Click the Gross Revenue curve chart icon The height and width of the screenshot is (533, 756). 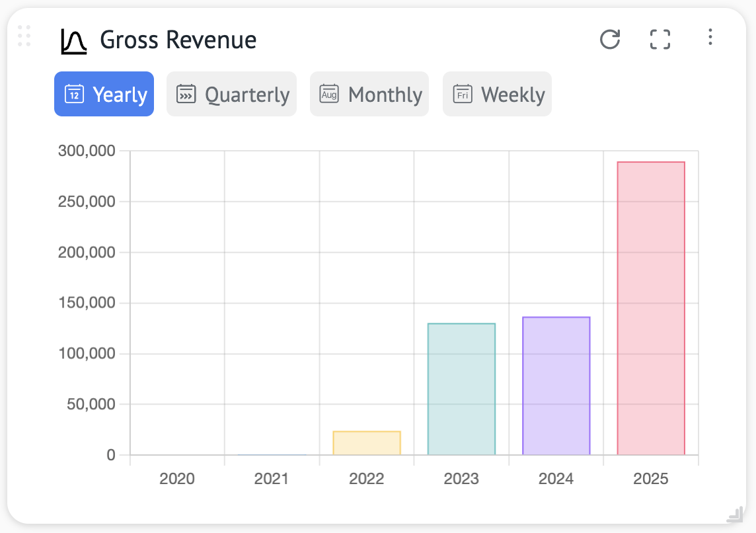(73, 41)
